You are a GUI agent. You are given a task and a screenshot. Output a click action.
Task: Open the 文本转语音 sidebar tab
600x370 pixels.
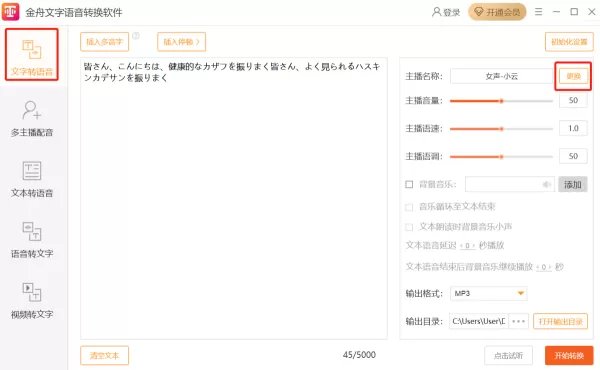[32, 179]
